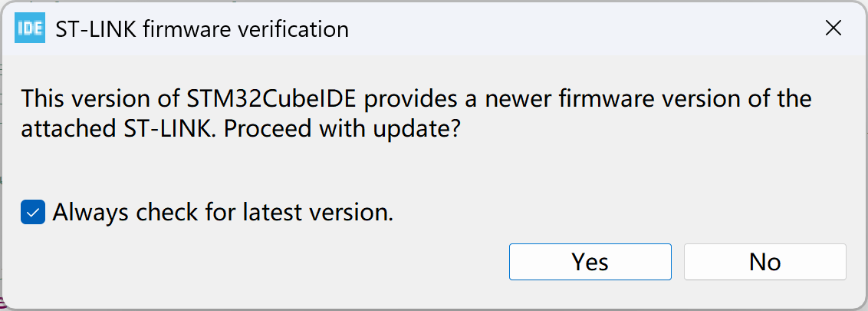The width and height of the screenshot is (868, 311).
Task: Click the 'Always check for latest version.' label
Action: click(222, 212)
